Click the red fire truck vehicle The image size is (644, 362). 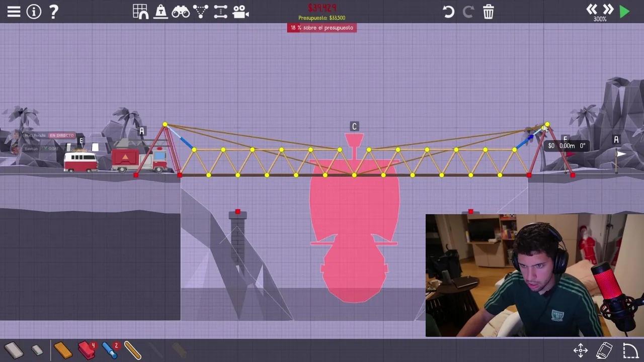pyautogui.click(x=139, y=159)
